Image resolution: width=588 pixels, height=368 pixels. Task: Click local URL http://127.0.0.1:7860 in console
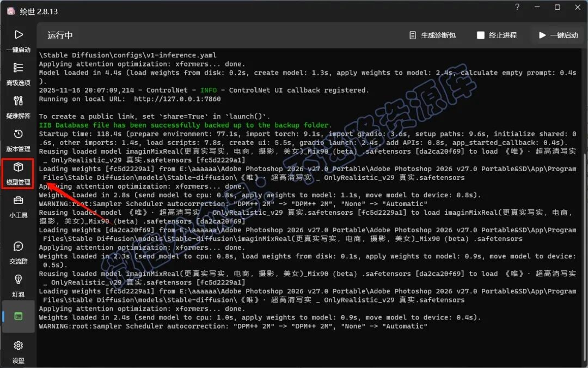(177, 99)
